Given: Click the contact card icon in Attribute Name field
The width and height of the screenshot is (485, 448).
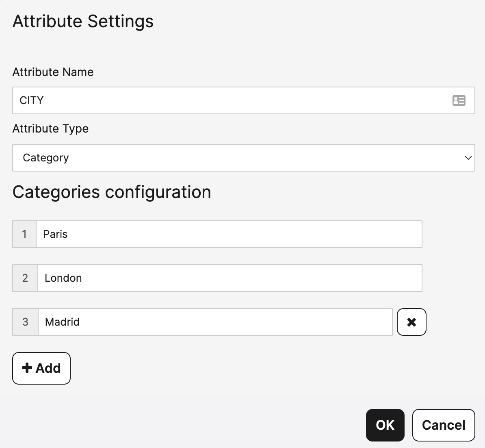Looking at the screenshot, I should 459,100.
